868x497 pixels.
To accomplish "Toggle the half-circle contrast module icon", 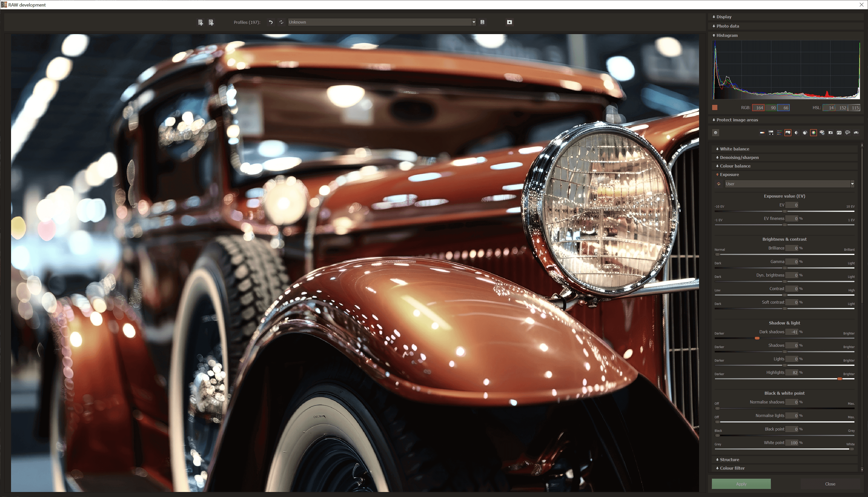I will coord(796,133).
